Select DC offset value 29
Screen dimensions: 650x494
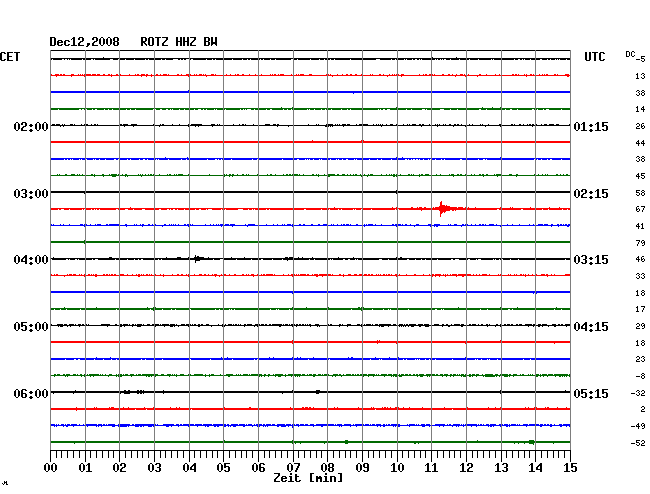[640, 326]
